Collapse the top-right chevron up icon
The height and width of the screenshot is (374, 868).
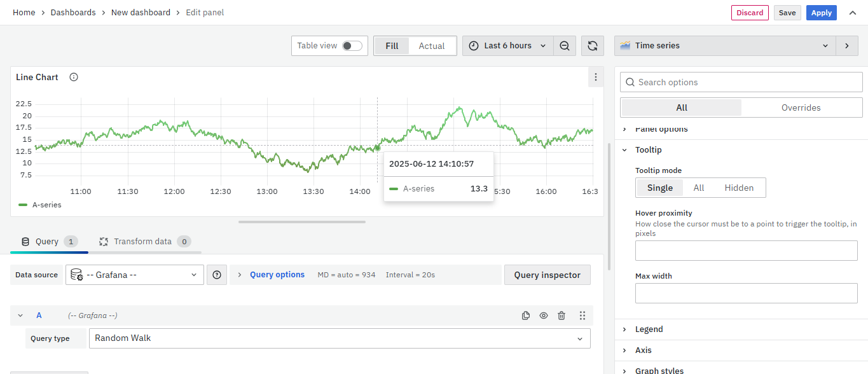coord(853,13)
